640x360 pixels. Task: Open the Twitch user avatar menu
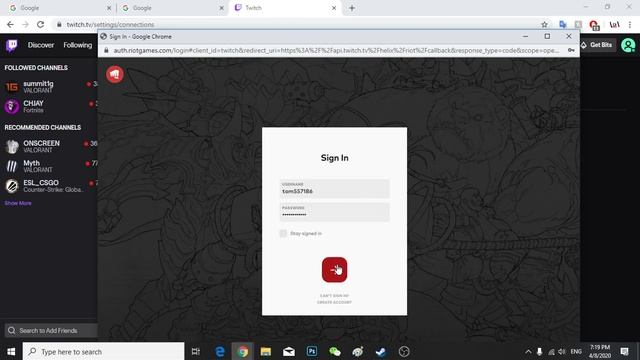coord(628,45)
